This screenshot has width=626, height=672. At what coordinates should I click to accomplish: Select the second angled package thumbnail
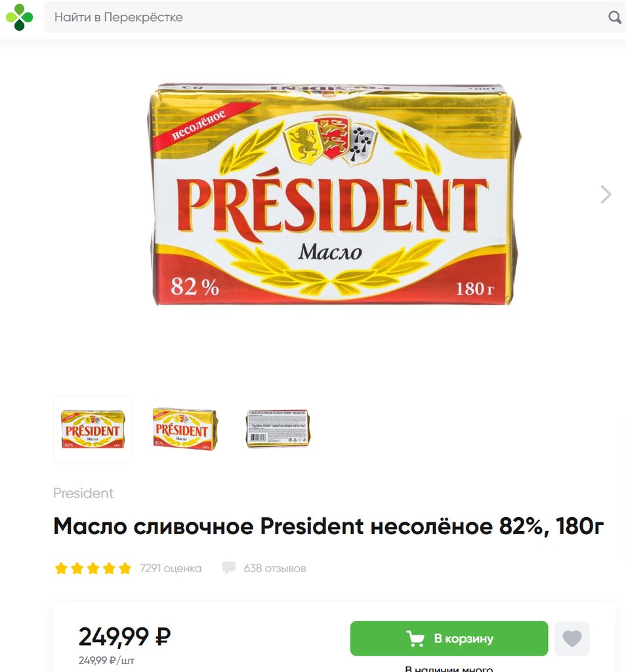point(185,429)
